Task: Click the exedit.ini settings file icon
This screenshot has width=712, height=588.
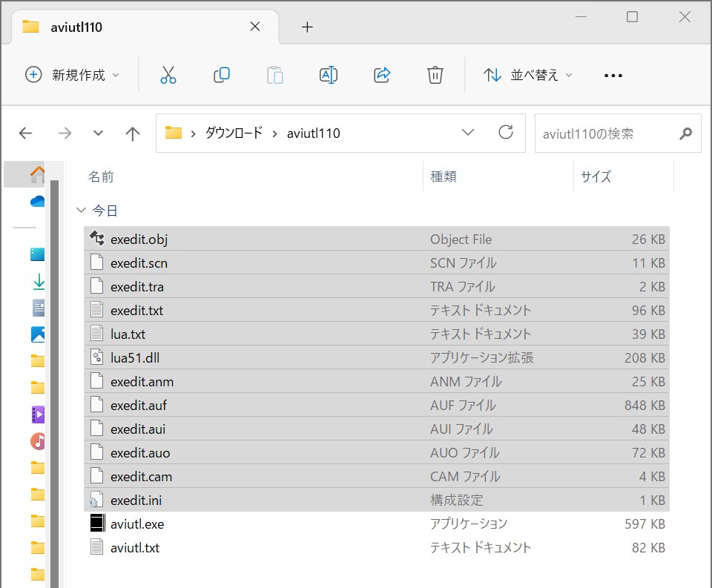Action: [x=96, y=500]
